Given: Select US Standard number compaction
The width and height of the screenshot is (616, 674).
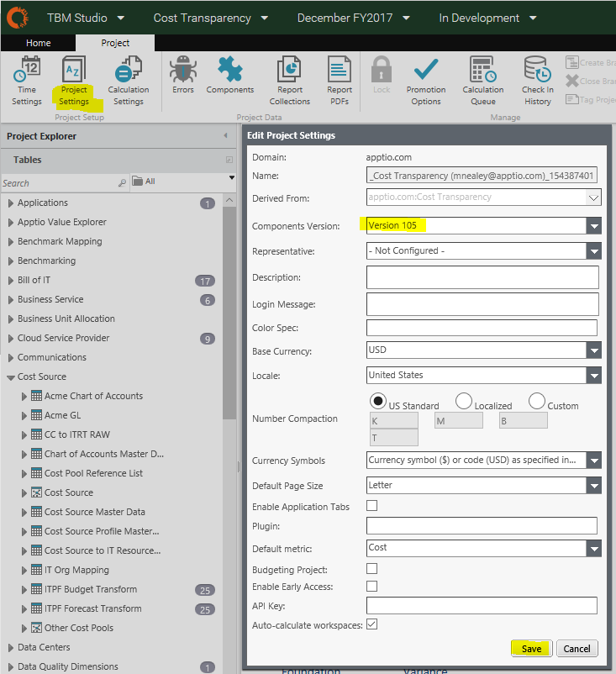Looking at the screenshot, I should 378,401.
